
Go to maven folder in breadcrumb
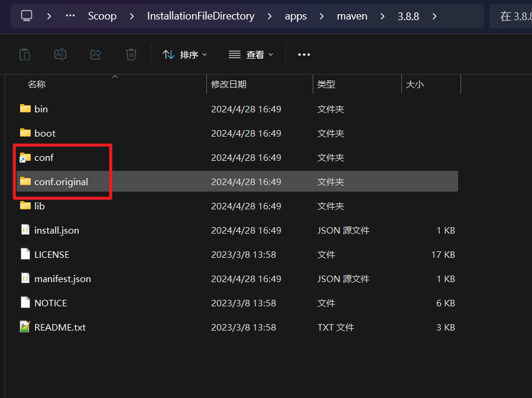(352, 16)
